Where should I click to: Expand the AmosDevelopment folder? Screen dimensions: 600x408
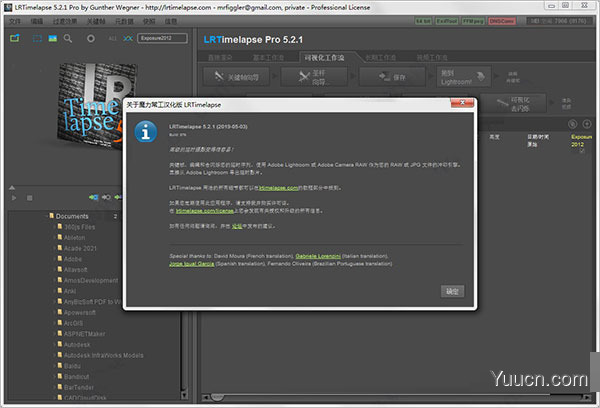click(x=54, y=281)
